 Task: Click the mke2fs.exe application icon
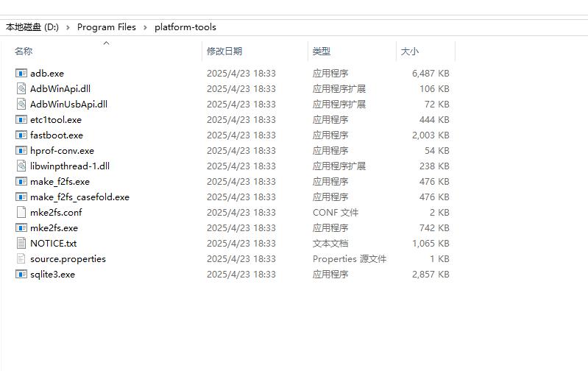pos(21,227)
